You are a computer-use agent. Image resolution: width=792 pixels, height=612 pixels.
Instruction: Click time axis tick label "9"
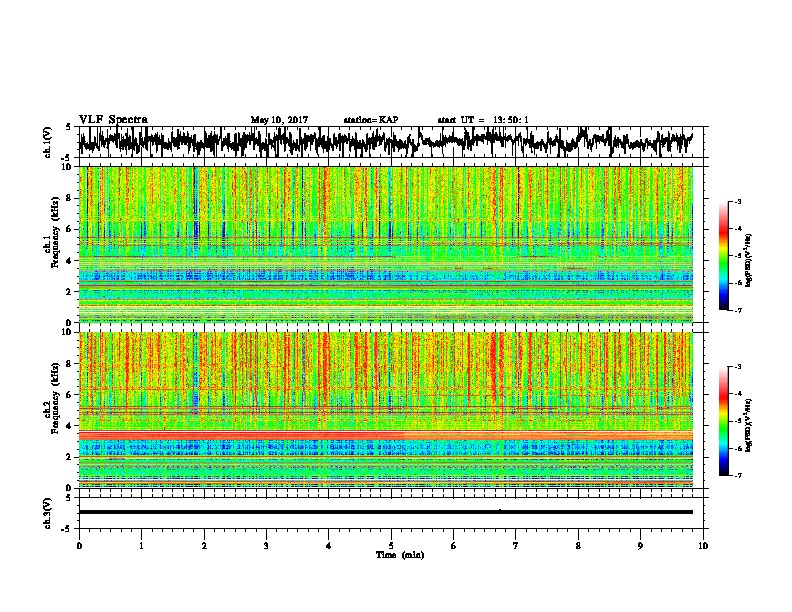(640, 546)
